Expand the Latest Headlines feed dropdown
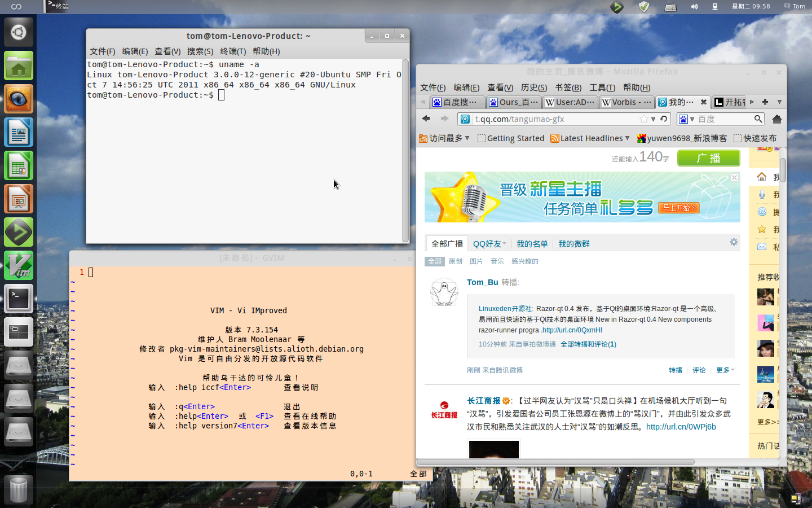812x508 pixels. click(x=627, y=138)
